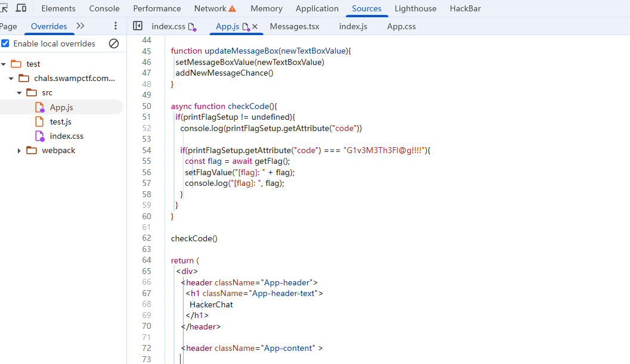Viewport: 630px width, 364px height.
Task: Collapse the chals.swampctf.com folder
Action: point(11,78)
